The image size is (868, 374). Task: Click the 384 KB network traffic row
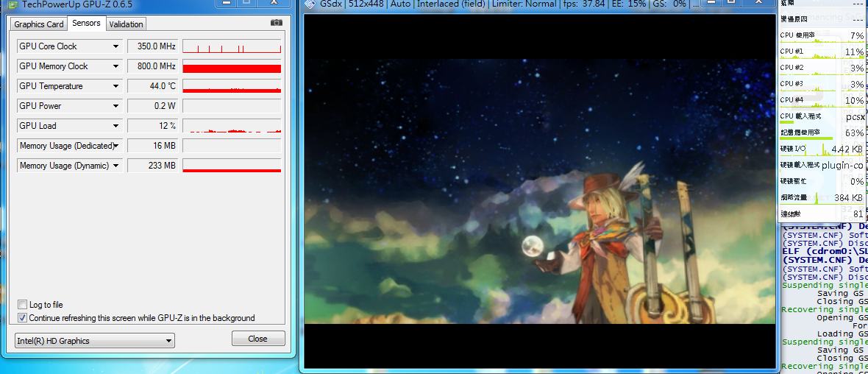pos(822,198)
